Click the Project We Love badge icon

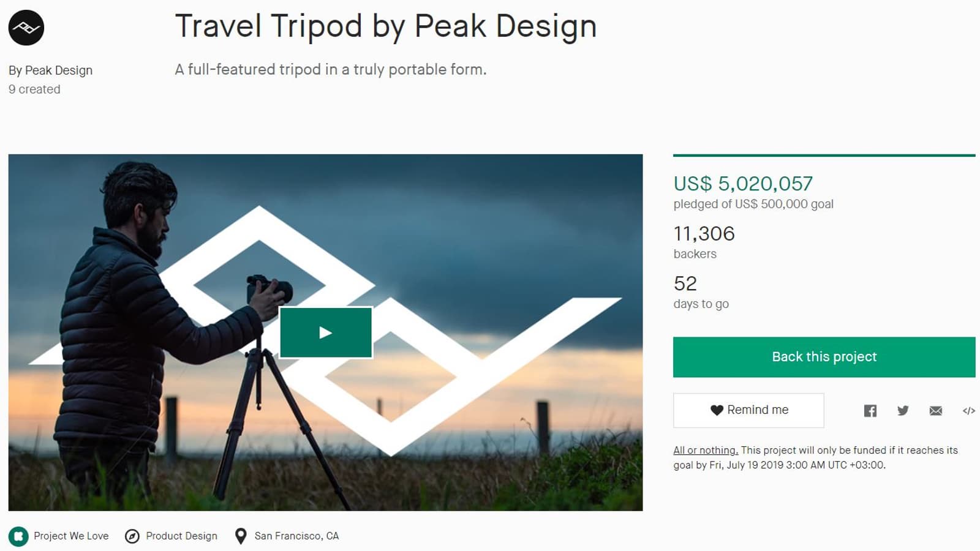pyautogui.click(x=18, y=536)
